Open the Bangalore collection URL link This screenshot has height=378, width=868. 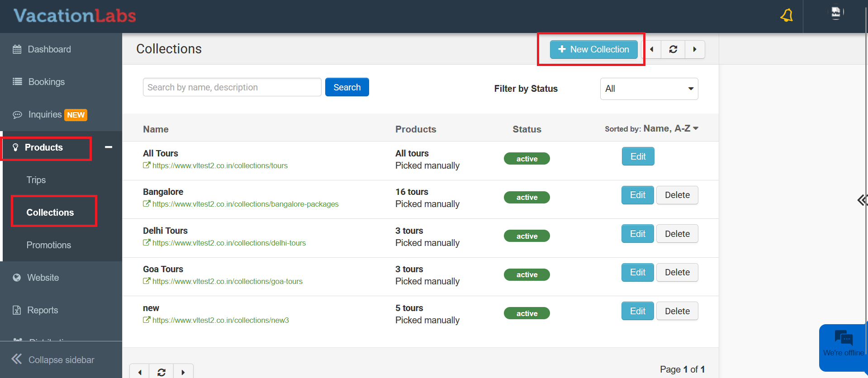click(x=245, y=204)
